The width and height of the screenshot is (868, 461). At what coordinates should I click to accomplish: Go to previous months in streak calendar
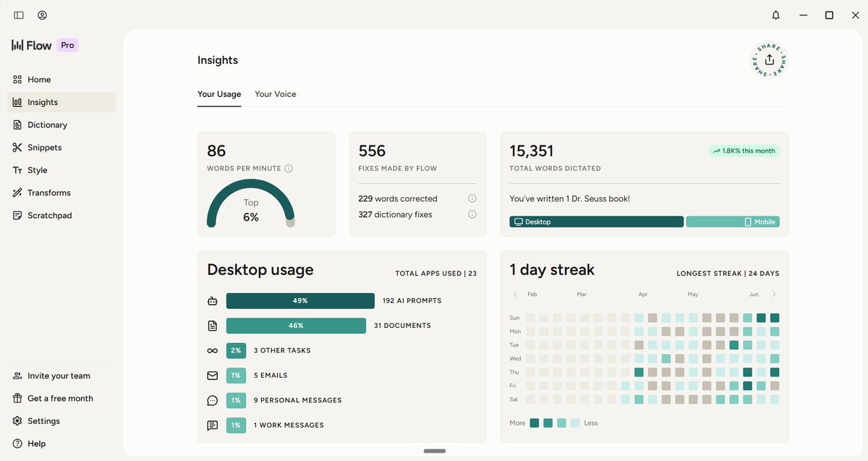pos(515,295)
